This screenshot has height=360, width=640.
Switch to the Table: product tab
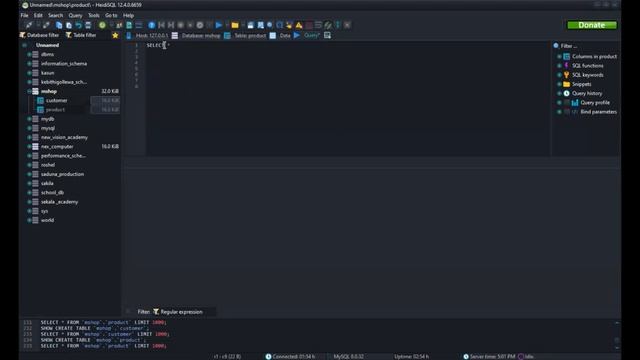click(245, 36)
